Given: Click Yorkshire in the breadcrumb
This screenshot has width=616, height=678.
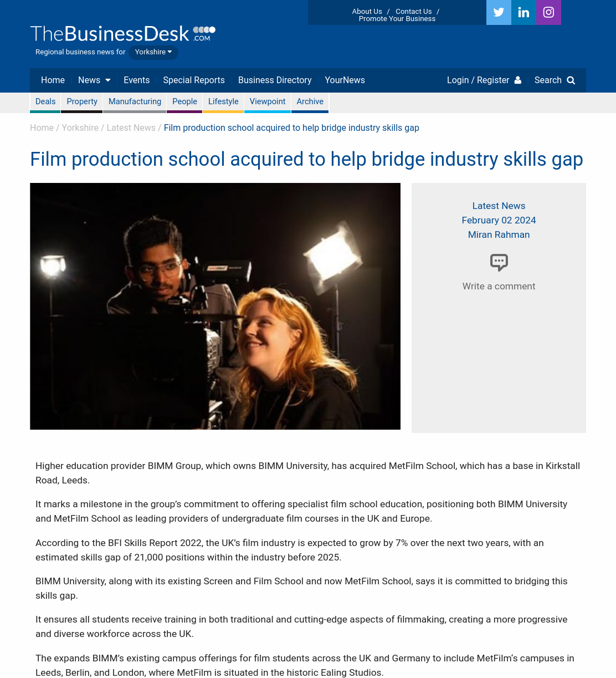Looking at the screenshot, I should click(80, 128).
